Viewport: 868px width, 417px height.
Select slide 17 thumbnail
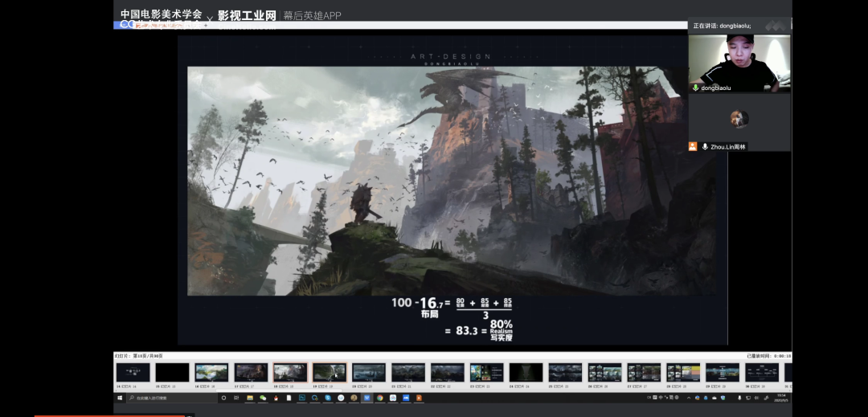pyautogui.click(x=251, y=373)
